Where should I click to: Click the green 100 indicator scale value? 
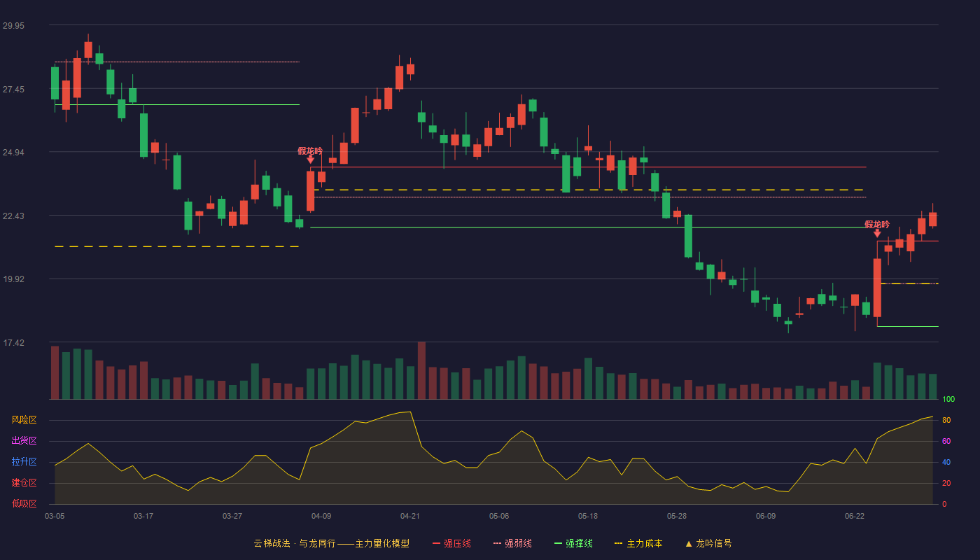pyautogui.click(x=948, y=400)
